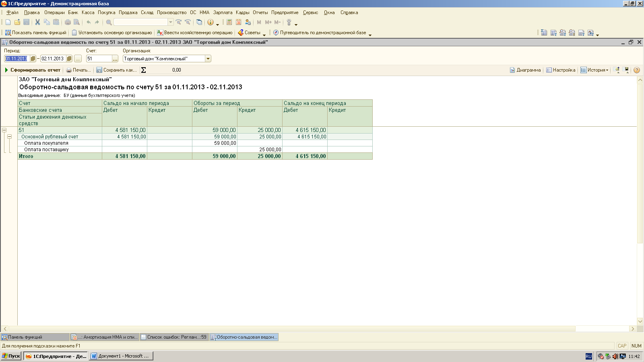Click the sigma sum icon beside 0,00
644x362 pixels.
[x=143, y=70]
